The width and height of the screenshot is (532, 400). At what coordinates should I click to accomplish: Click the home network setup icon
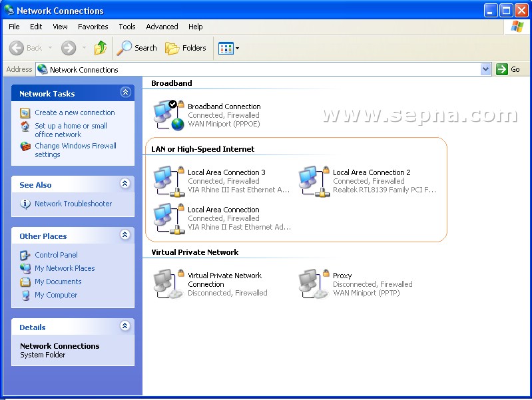25,126
